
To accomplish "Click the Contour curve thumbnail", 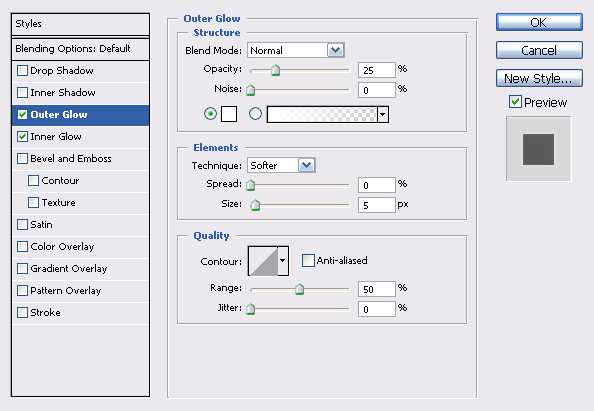I will click(x=263, y=261).
